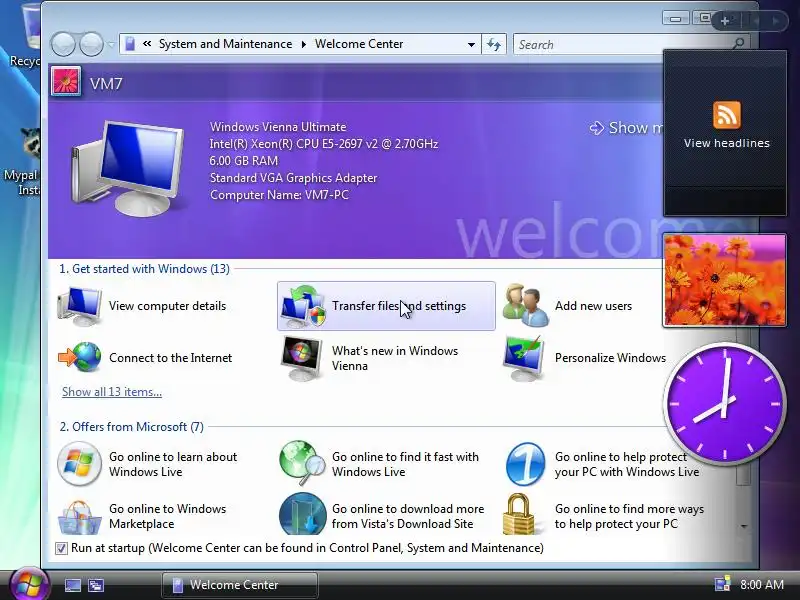Select the Personalize Windows icon
800x600 pixels.
524,358
